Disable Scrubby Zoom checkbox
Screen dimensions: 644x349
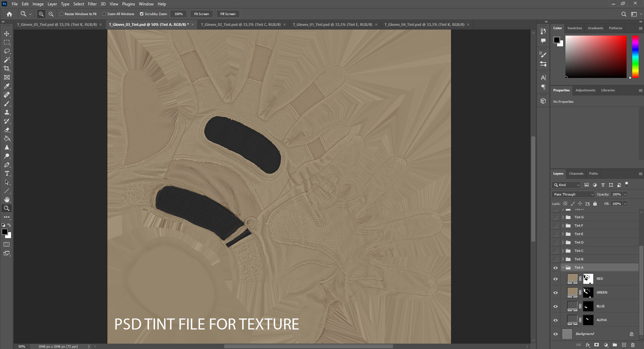[x=142, y=14]
